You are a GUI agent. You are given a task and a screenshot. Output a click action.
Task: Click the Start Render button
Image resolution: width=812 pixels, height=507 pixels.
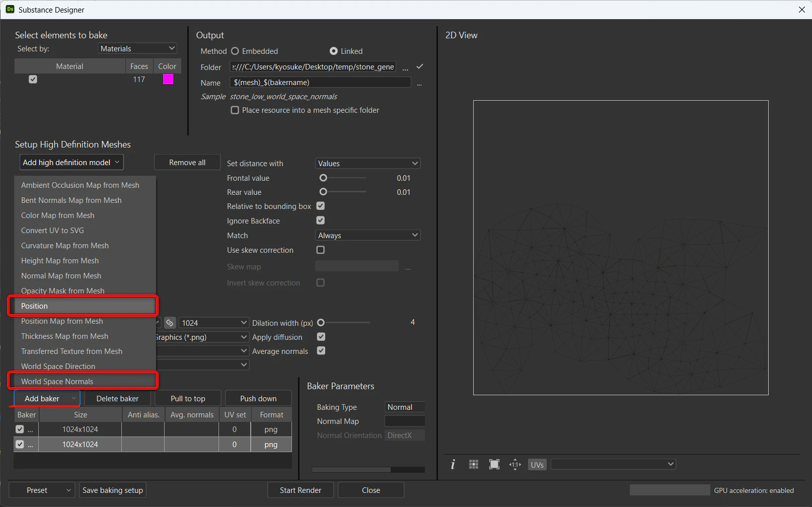click(301, 490)
